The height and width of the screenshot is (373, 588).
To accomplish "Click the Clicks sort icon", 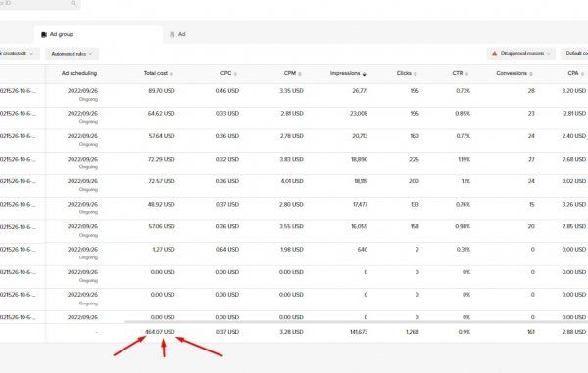I will click(416, 74).
